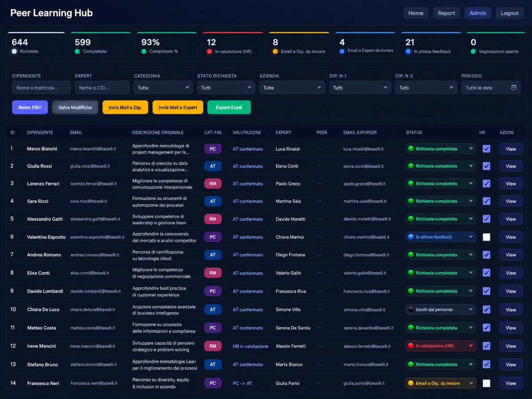Click 'HR in valutazione' in Irene Mancini row
The width and height of the screenshot is (532, 399).
point(250,346)
